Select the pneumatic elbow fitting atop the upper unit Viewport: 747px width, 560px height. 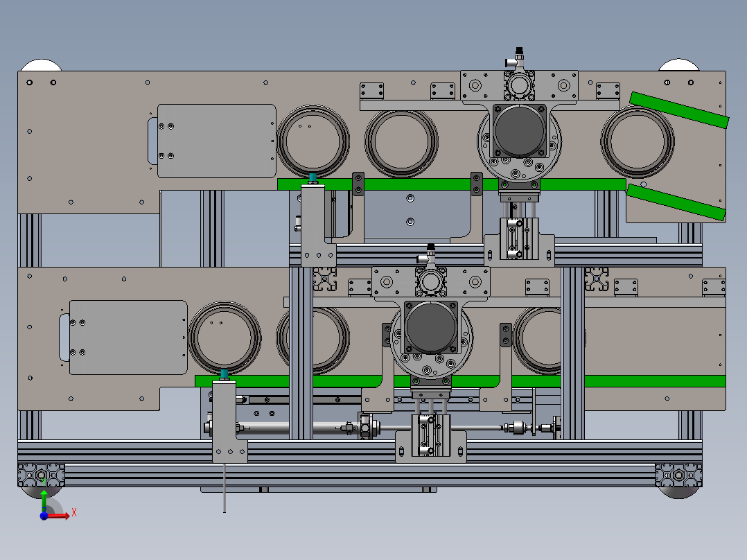(516, 58)
